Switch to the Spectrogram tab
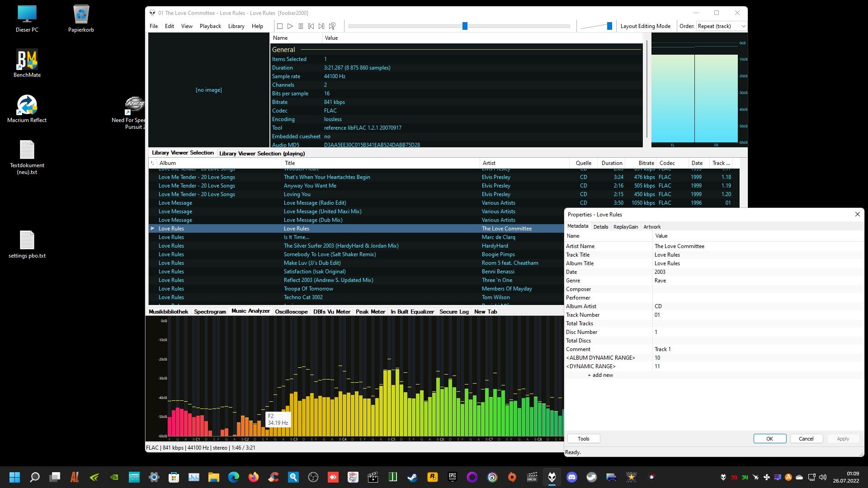 coord(210,312)
